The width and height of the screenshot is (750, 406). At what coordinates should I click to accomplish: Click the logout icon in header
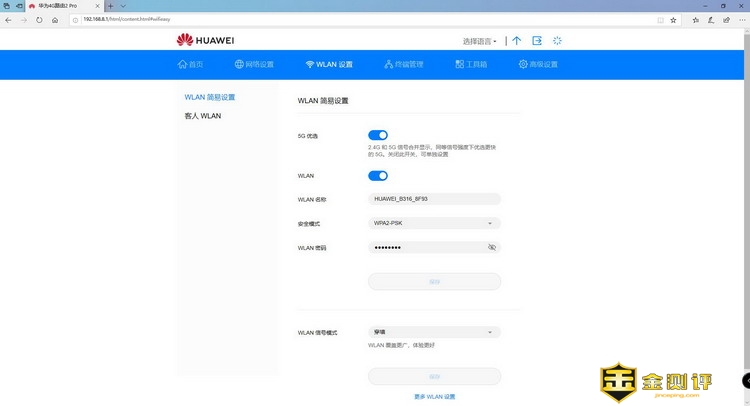click(x=537, y=41)
